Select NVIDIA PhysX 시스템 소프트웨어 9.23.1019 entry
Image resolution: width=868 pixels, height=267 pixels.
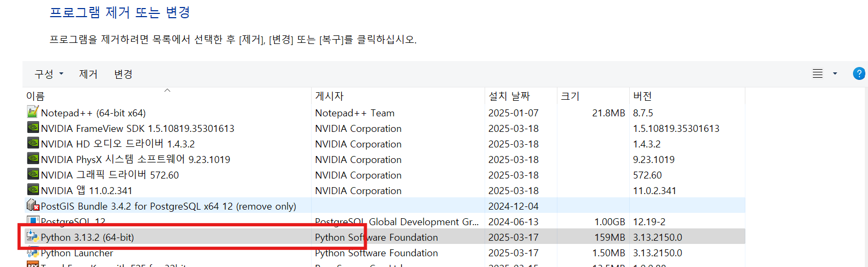384,159
